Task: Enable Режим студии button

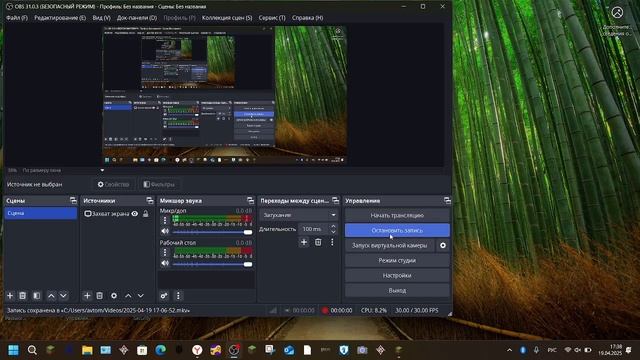Action: point(397,260)
